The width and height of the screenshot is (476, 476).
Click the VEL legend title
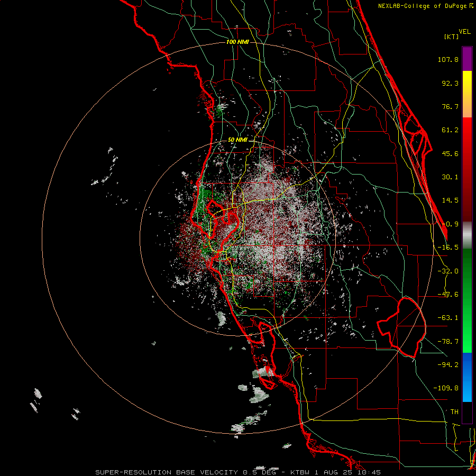(x=464, y=32)
